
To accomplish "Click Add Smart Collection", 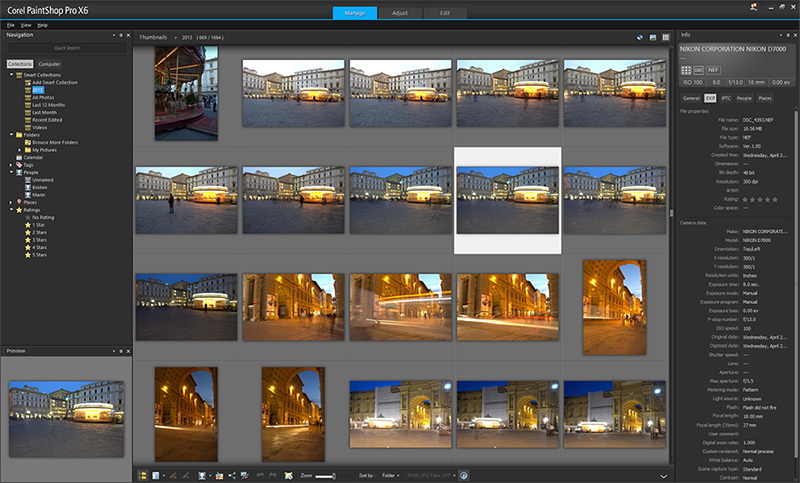I will coord(53,82).
